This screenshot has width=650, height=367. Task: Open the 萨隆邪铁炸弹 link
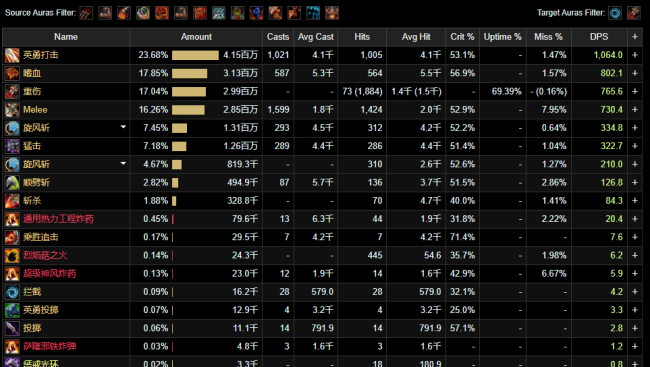pyautogui.click(x=50, y=347)
